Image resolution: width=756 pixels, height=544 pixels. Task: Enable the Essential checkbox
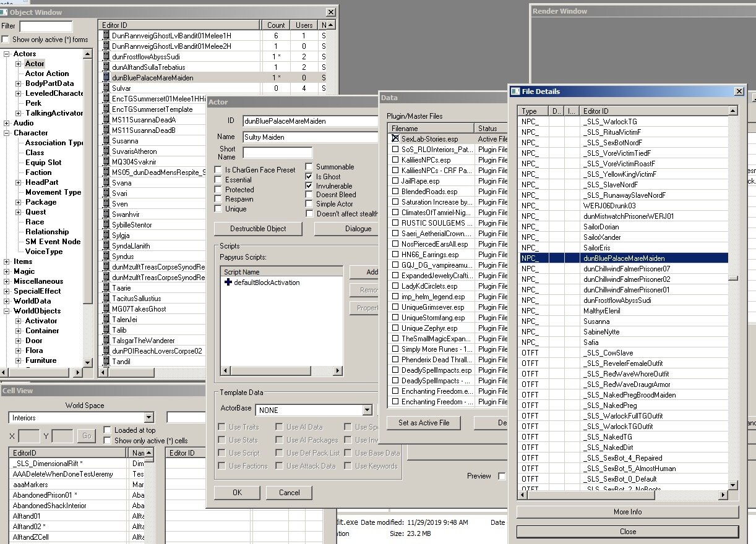(218, 180)
